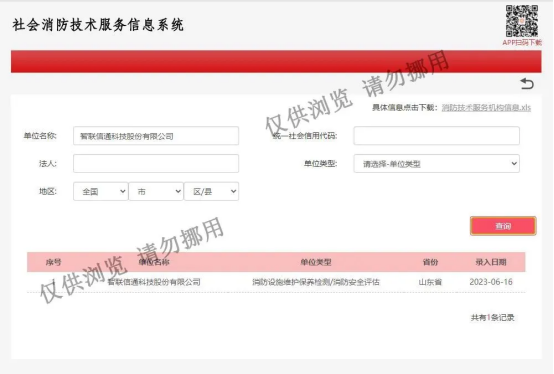This screenshot has height=374, width=554.
Task: Click the 消防设施维护保养检测/消防安全评估 cell
Action: click(316, 282)
